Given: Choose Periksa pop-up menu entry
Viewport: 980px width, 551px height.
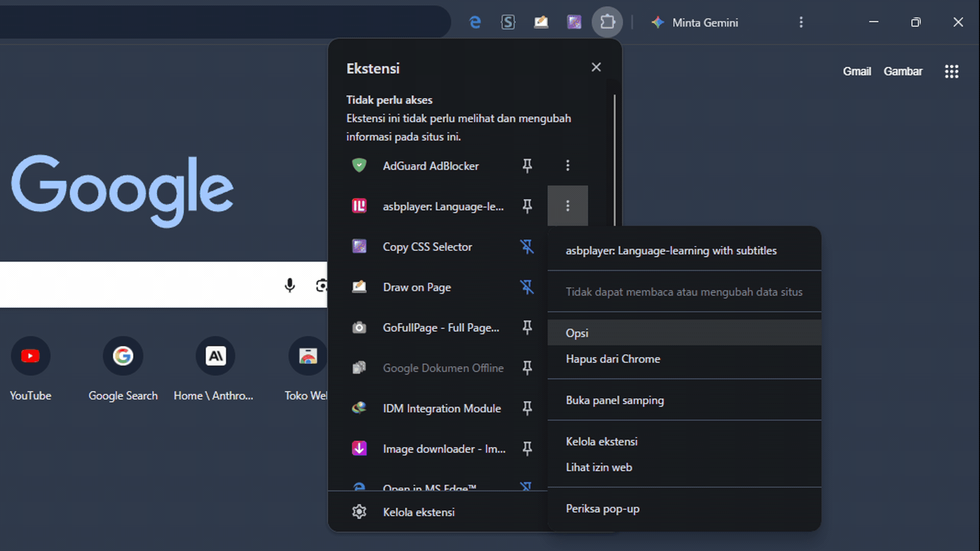Looking at the screenshot, I should tap(684, 509).
